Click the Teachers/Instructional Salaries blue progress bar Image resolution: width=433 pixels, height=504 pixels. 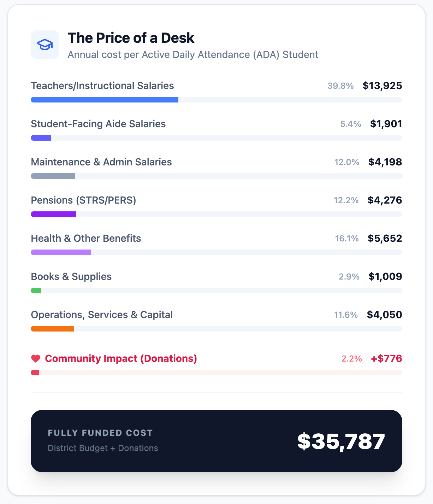pos(105,100)
